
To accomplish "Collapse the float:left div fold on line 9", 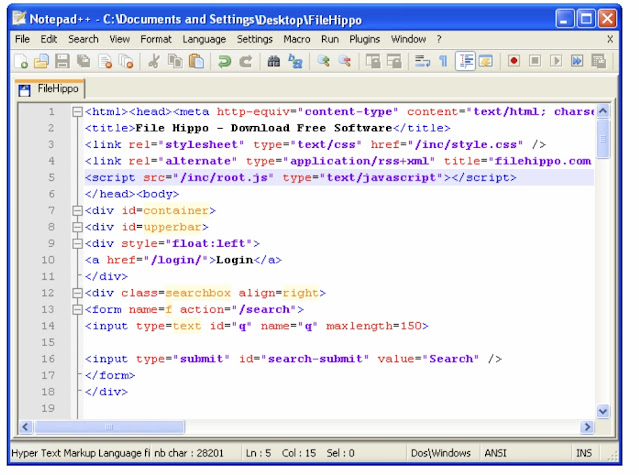I will (77, 244).
